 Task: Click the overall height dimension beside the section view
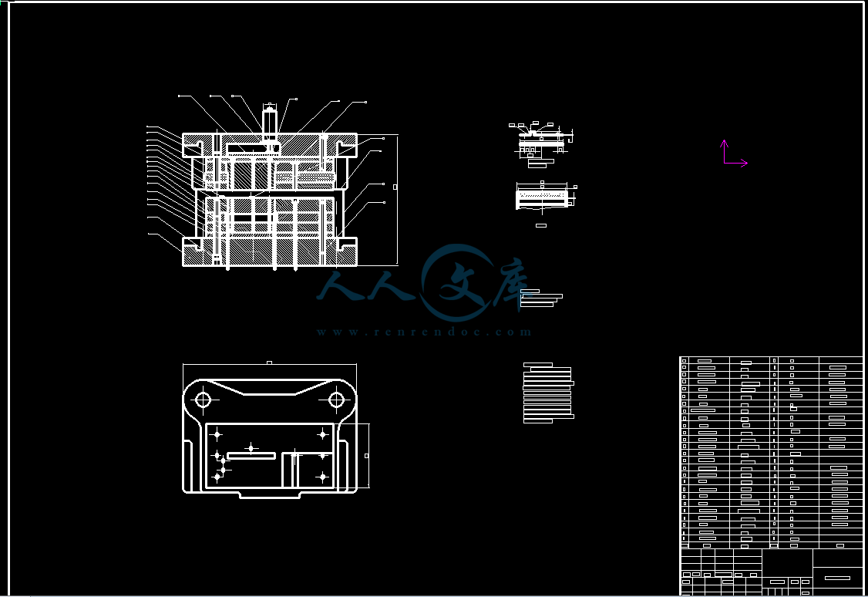pos(395,200)
